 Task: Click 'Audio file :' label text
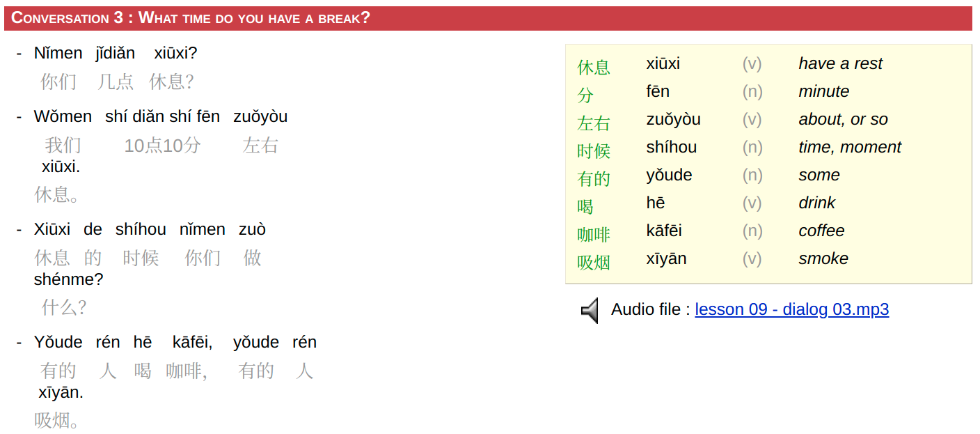[x=651, y=309]
